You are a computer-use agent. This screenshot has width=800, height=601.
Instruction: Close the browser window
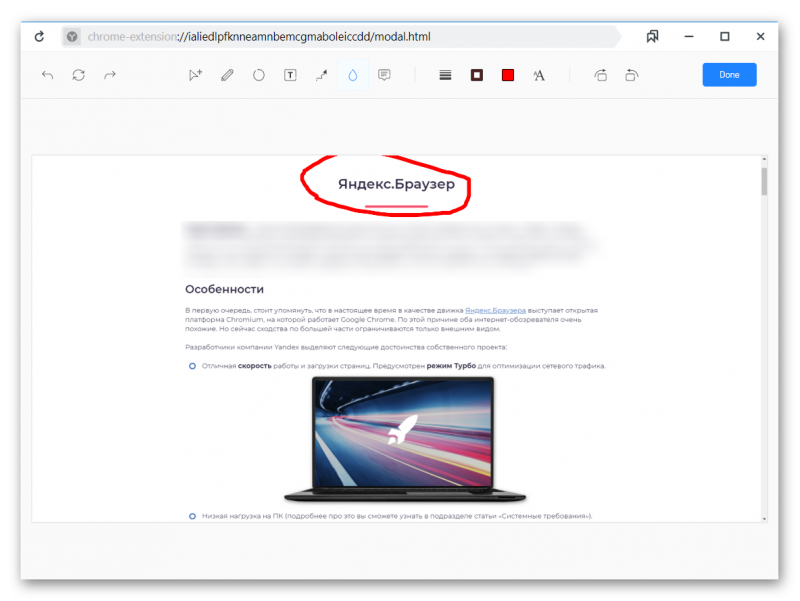click(760, 37)
